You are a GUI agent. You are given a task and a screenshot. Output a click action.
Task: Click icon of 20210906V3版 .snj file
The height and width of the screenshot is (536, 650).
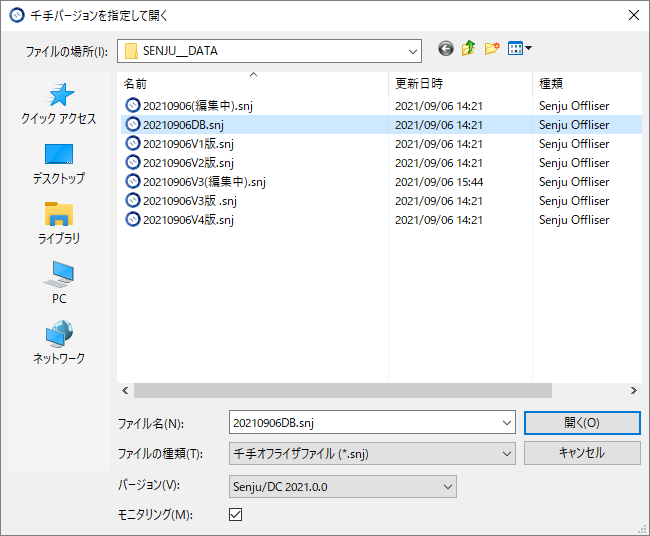pos(133,201)
